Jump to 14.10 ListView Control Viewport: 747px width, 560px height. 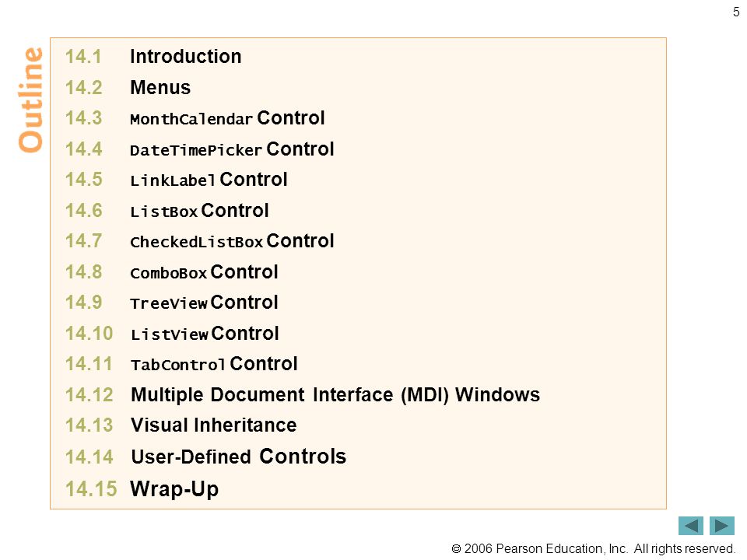[x=172, y=334]
